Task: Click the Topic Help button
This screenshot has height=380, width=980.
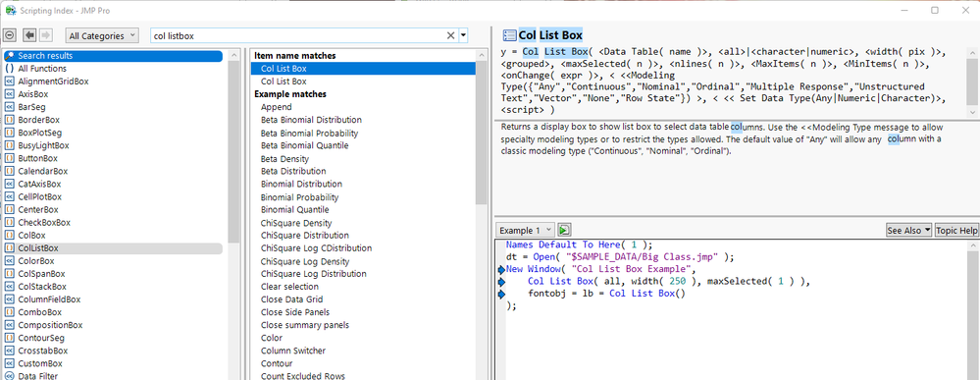Action: 956,231
